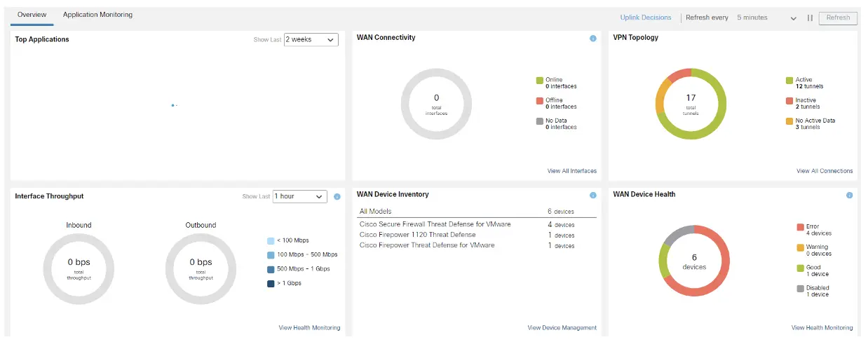Click the red Error devices legend swatch

800,227
